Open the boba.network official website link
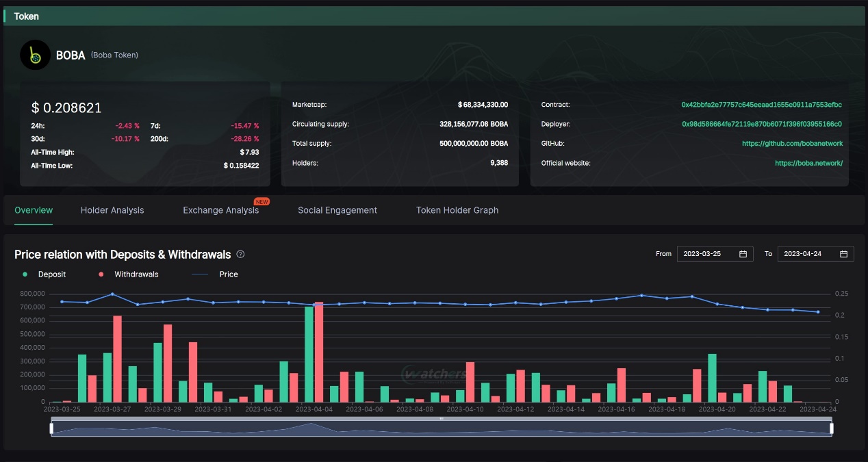Image resolution: width=868 pixels, height=462 pixels. click(808, 163)
